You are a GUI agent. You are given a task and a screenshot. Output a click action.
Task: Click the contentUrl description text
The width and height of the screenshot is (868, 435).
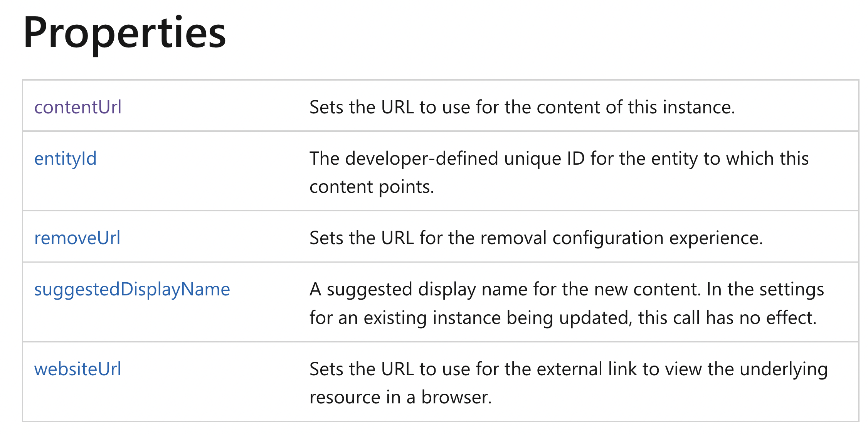(522, 107)
